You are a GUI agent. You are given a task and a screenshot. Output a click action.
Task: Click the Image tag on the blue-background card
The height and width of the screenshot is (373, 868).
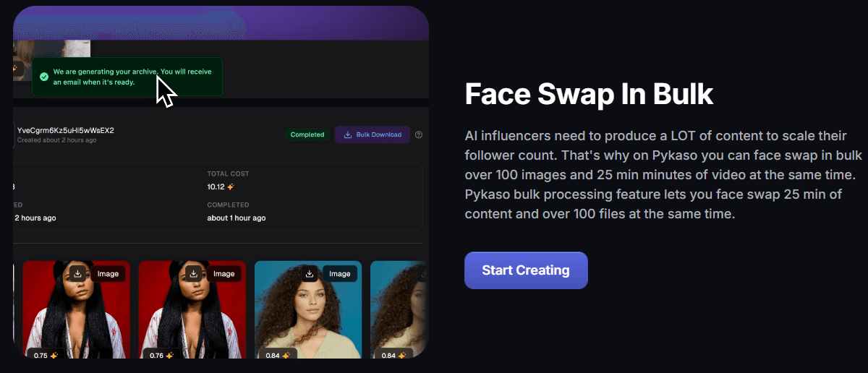(x=339, y=273)
